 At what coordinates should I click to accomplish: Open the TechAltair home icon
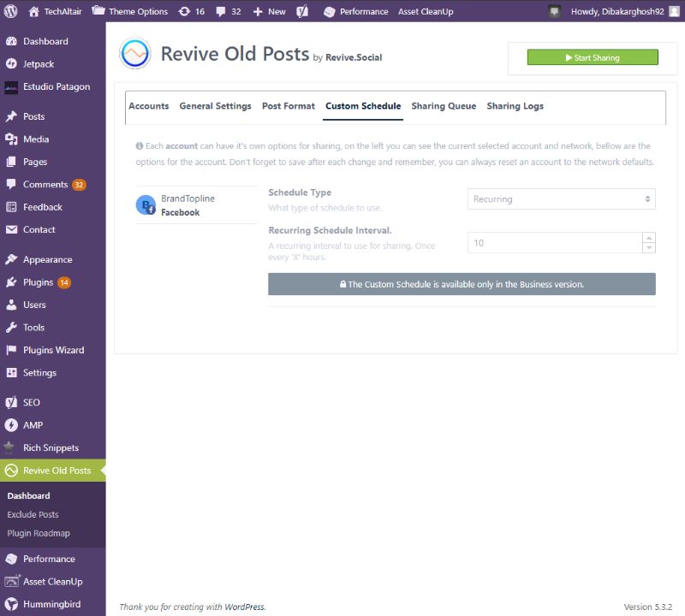coord(33,11)
